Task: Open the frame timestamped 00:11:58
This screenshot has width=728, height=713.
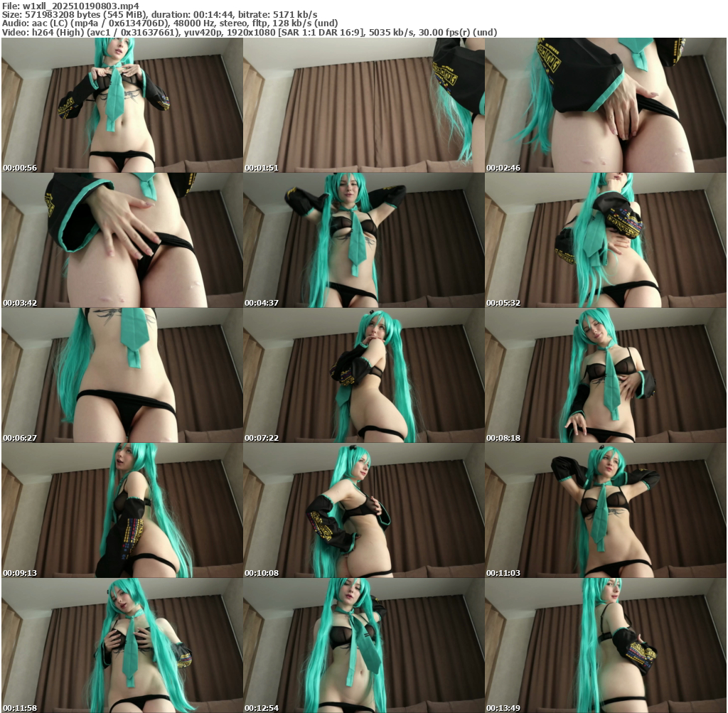Action: (x=122, y=645)
